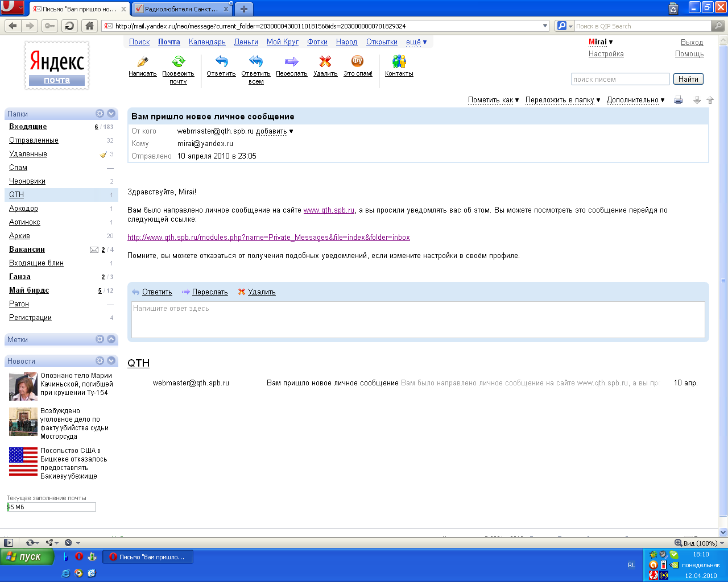
Task: Click the mailbox usage 95 МБ bar
Action: pyautogui.click(x=51, y=507)
